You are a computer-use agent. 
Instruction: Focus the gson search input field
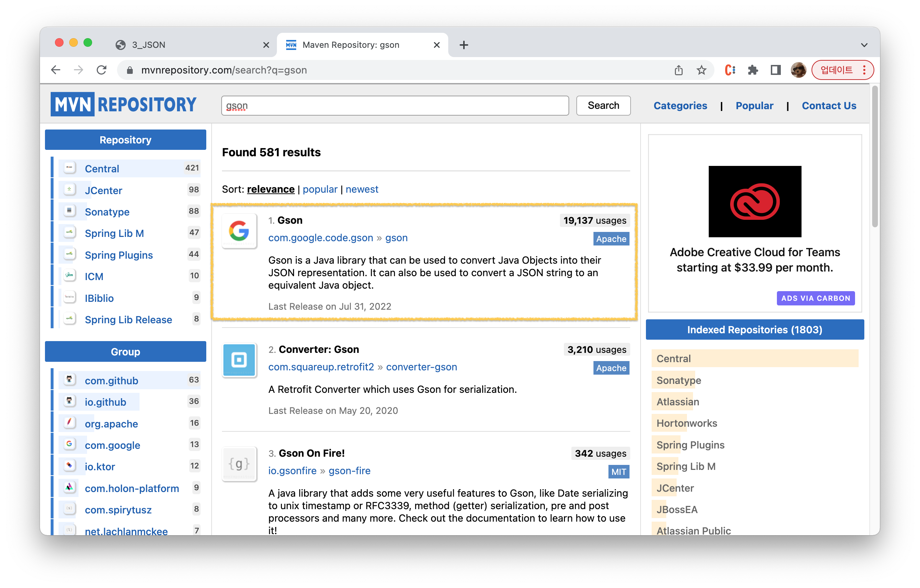click(395, 106)
